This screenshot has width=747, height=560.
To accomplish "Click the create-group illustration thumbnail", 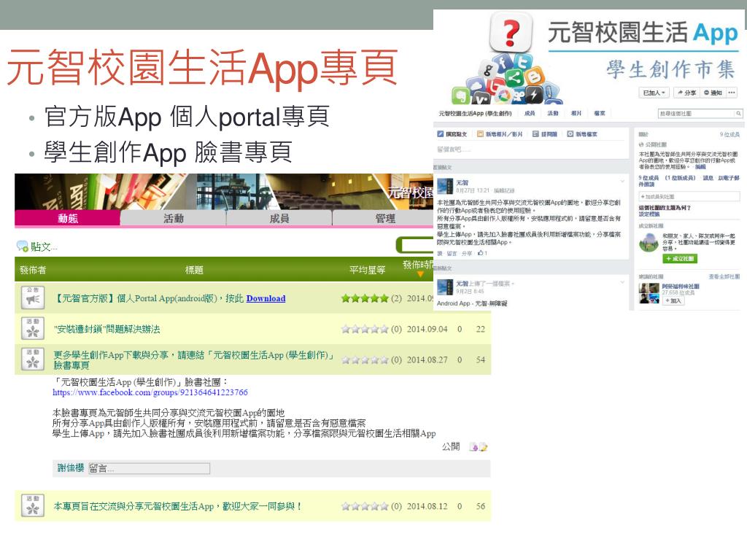I will 649,242.
